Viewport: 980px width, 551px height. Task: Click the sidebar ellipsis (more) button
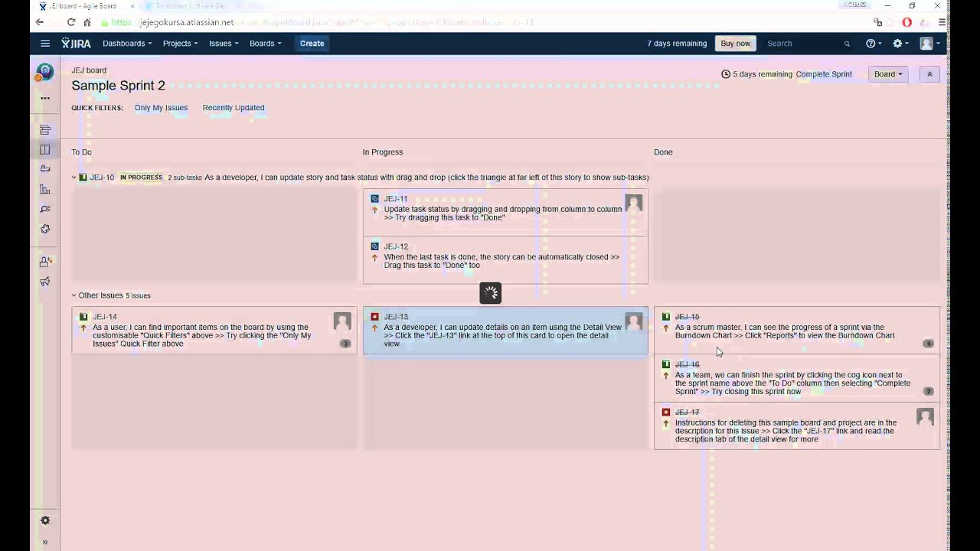pos(45,98)
